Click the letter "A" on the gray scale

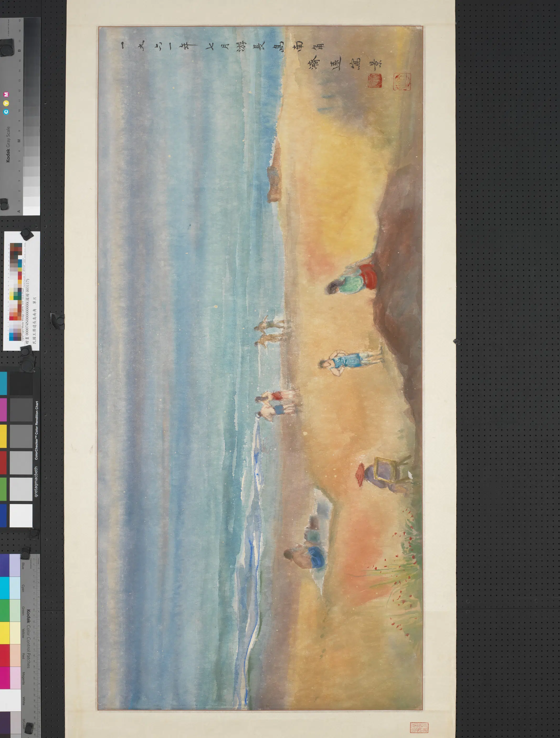click(x=19, y=211)
